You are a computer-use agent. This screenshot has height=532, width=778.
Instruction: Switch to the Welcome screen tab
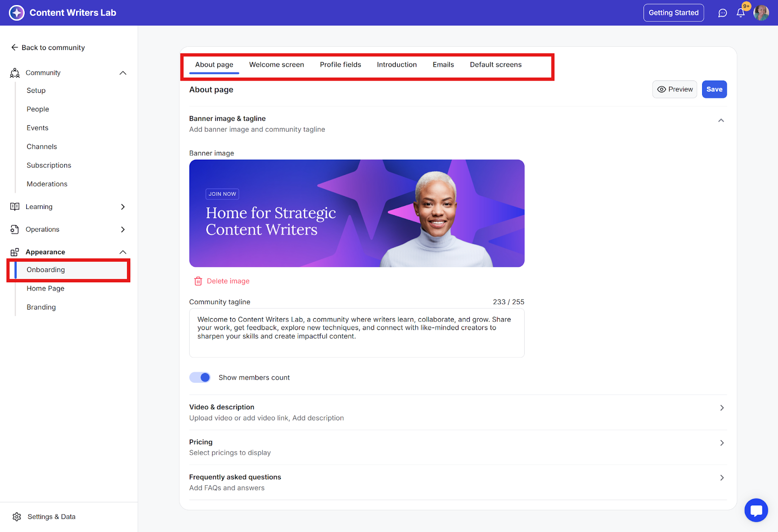(x=276, y=65)
